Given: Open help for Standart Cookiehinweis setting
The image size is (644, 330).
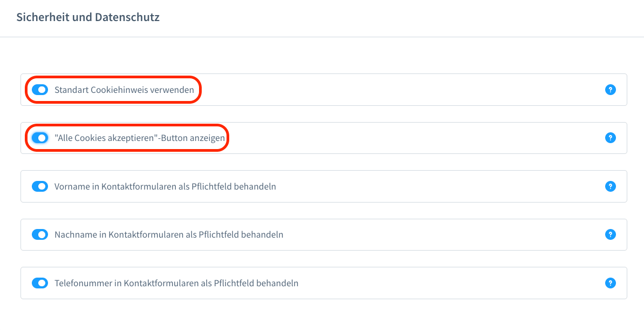Looking at the screenshot, I should point(610,90).
